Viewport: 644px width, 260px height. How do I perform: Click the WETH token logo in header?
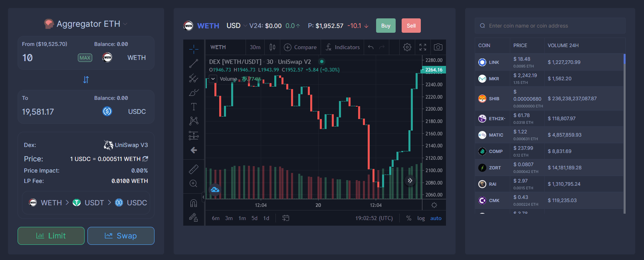click(x=188, y=26)
